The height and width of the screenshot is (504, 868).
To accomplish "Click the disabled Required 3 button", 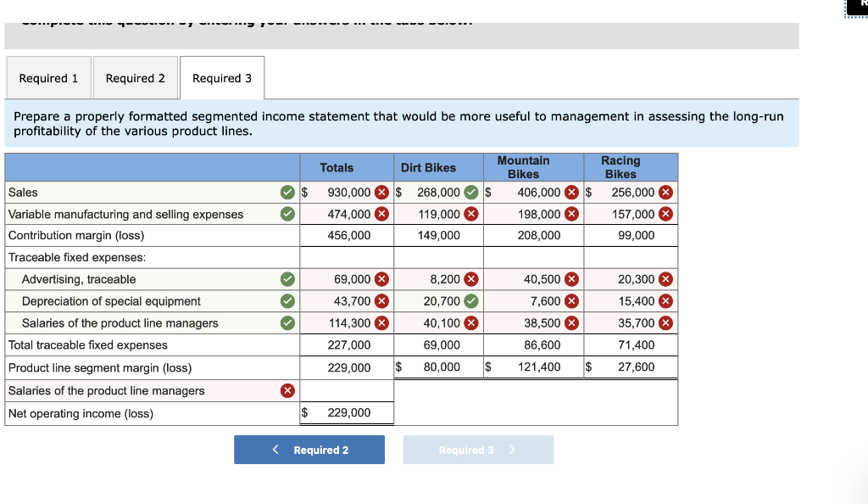I will pos(478,450).
